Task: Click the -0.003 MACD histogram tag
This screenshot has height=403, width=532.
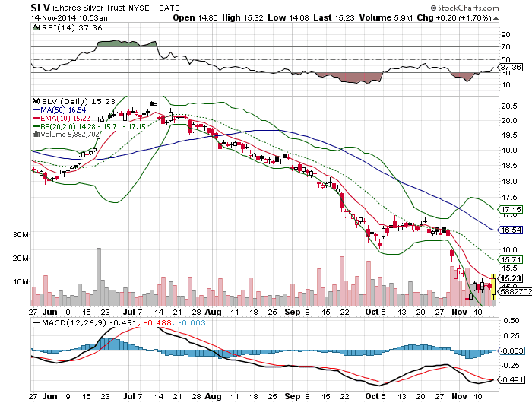Action: [511, 351]
